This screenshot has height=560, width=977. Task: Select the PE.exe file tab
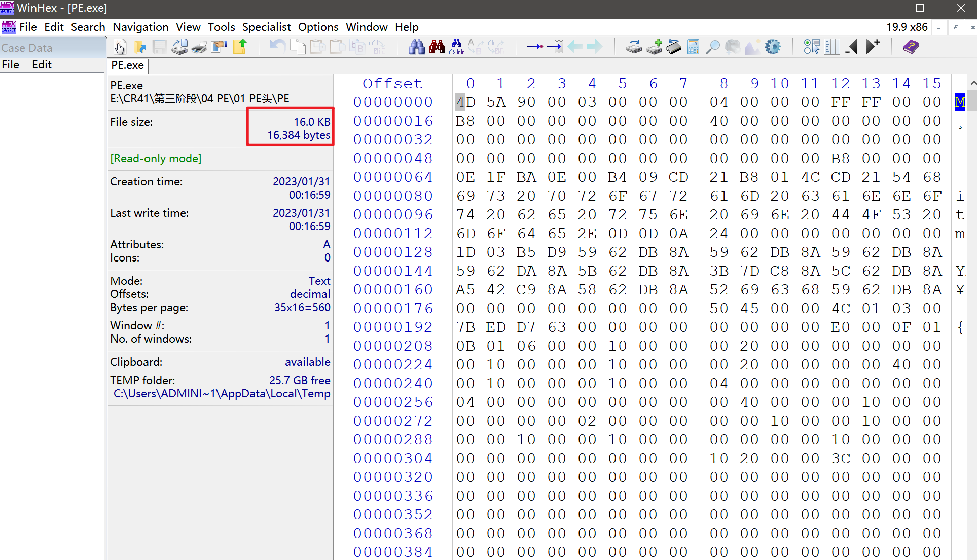pyautogui.click(x=127, y=65)
